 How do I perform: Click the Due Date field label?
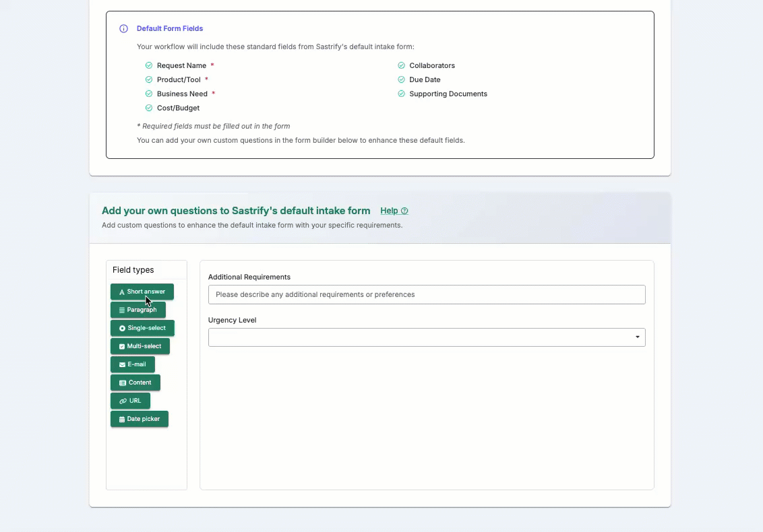point(425,79)
